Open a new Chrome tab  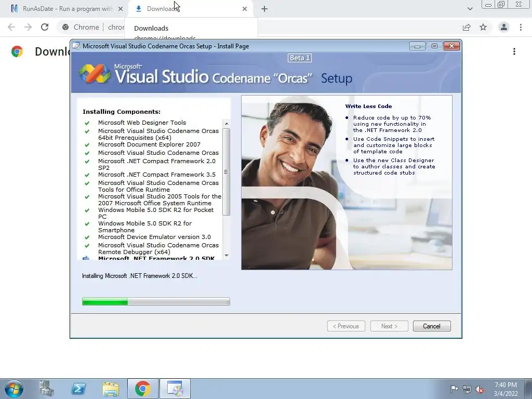[x=264, y=9]
